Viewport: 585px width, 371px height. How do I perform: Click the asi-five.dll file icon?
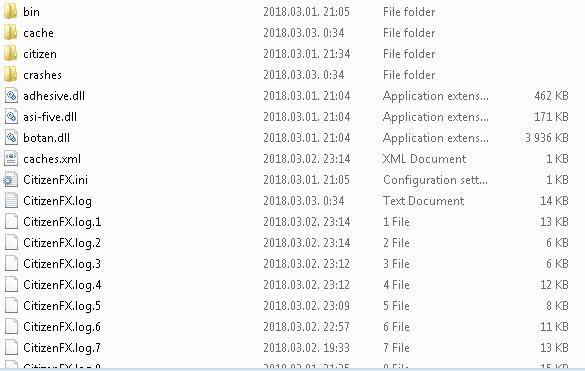click(11, 117)
